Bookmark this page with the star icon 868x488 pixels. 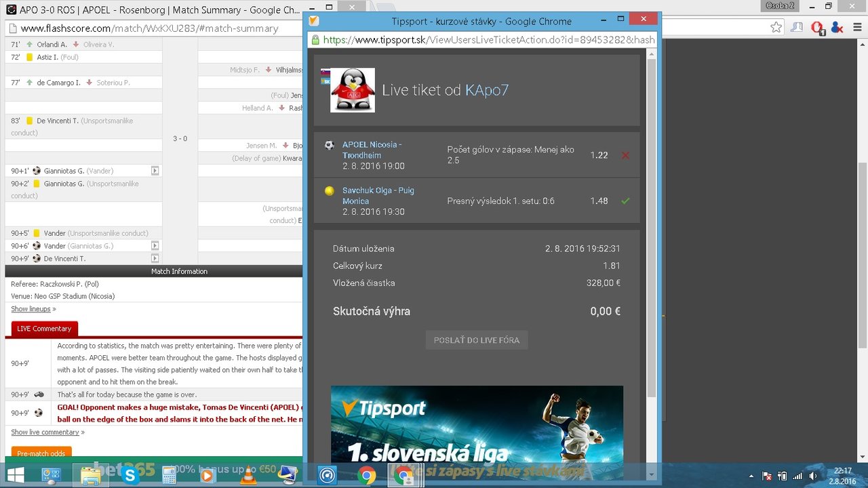776,28
